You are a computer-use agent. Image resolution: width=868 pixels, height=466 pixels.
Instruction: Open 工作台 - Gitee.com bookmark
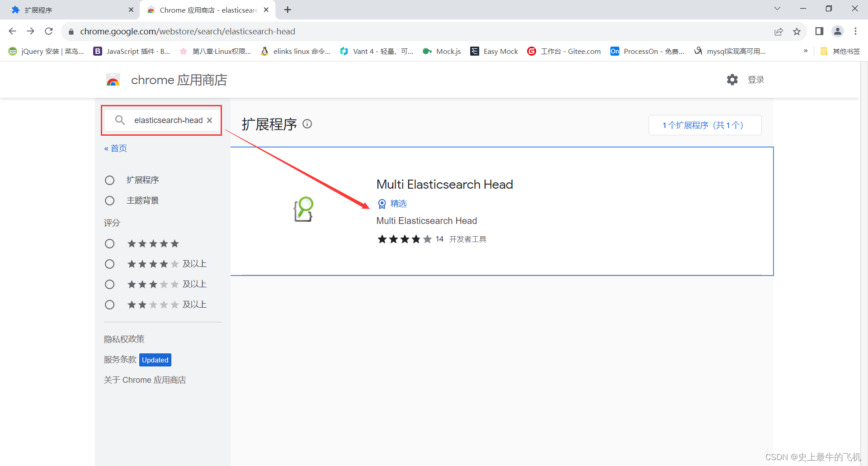tap(564, 51)
